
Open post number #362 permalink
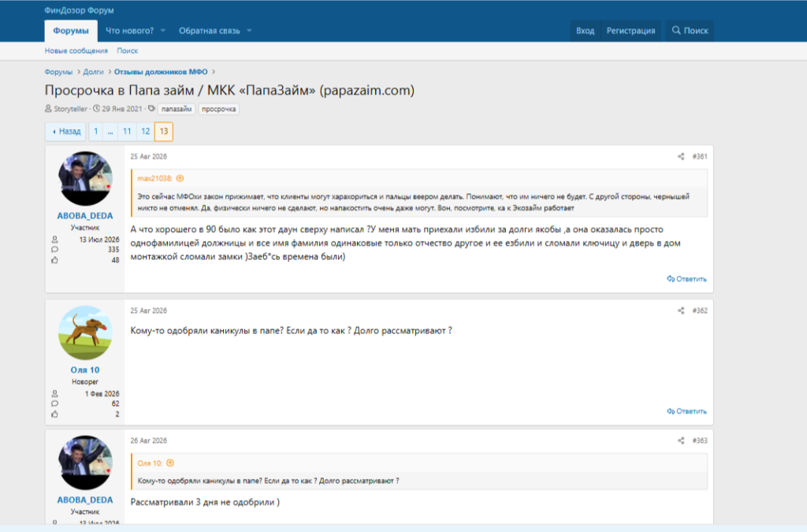coord(700,311)
